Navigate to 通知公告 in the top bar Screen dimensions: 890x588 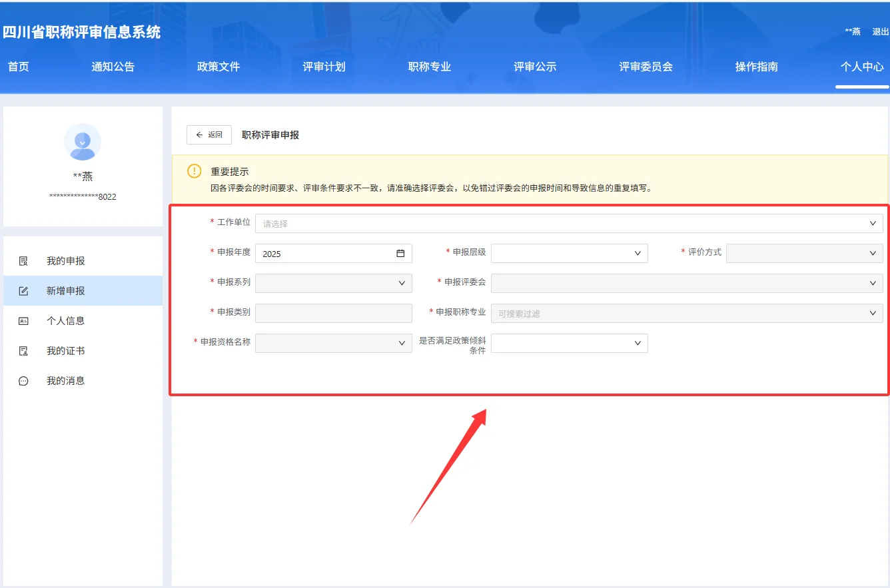point(112,67)
